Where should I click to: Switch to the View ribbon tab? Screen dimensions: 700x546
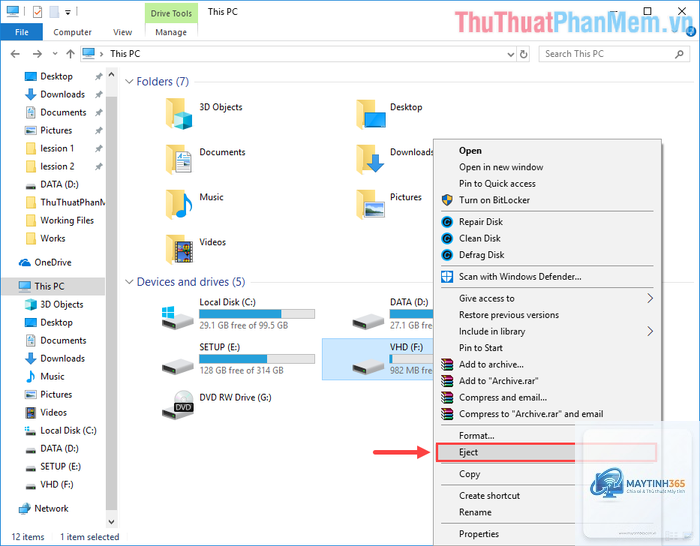click(x=122, y=32)
